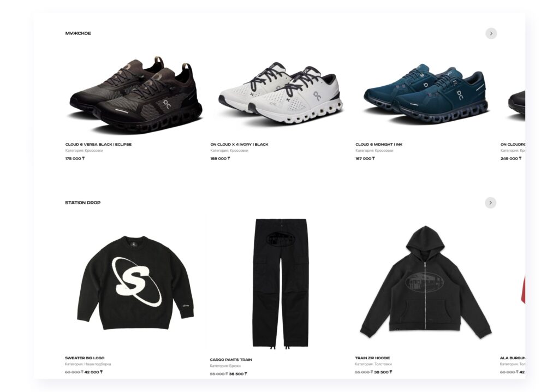Image resolution: width=559 pixels, height=392 pixels.
Task: Open the Station Drop section heading
Action: click(83, 203)
